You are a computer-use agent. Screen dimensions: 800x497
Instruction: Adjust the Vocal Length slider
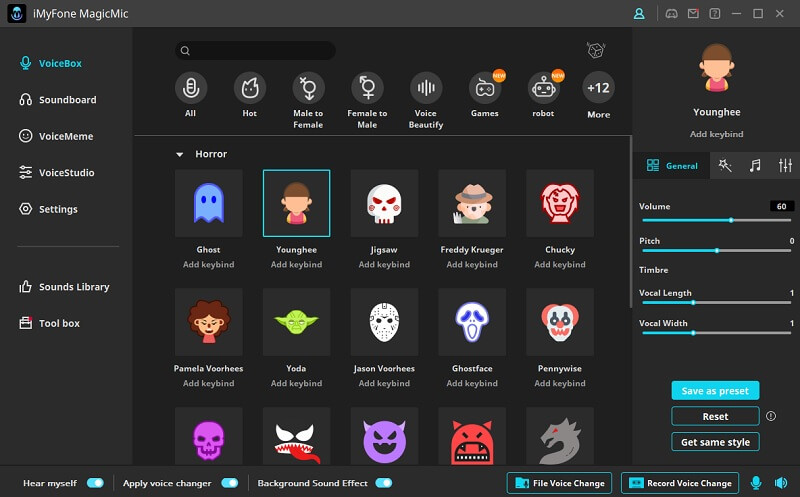pos(716,303)
